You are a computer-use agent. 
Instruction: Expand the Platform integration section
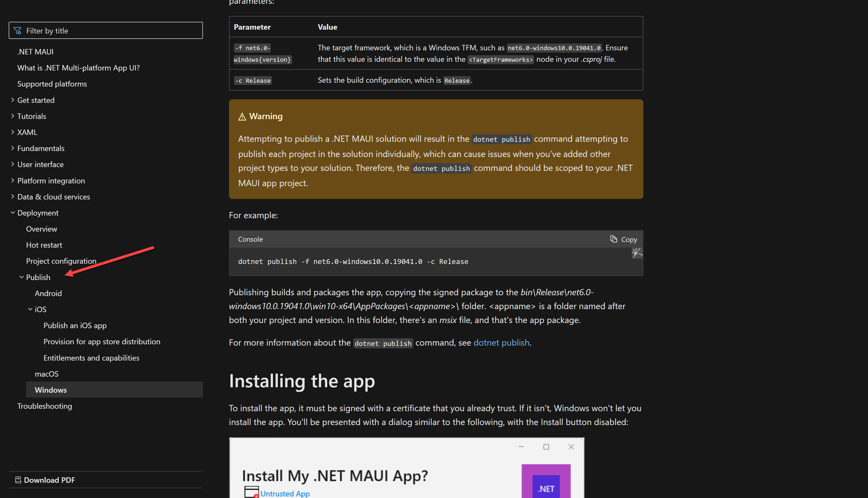(x=12, y=181)
